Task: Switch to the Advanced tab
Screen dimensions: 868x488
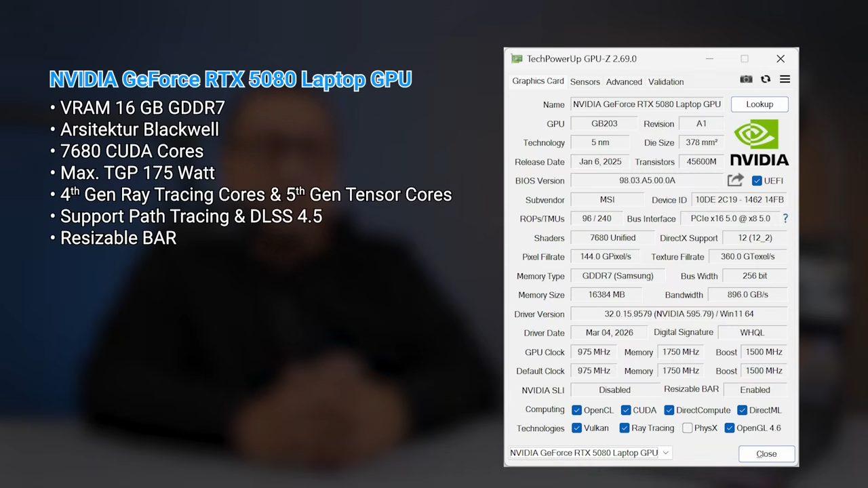Action: (624, 82)
